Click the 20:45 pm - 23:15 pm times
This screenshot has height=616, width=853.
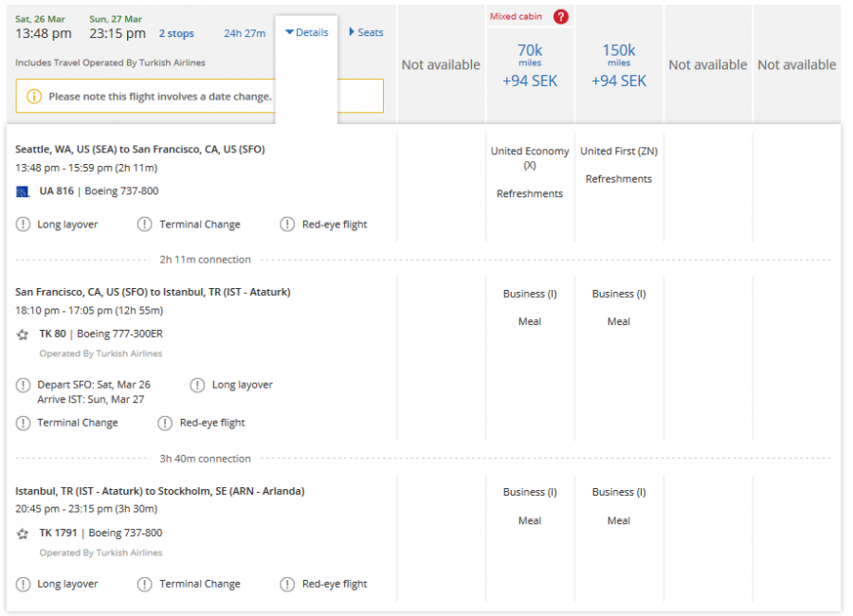[x=86, y=509]
